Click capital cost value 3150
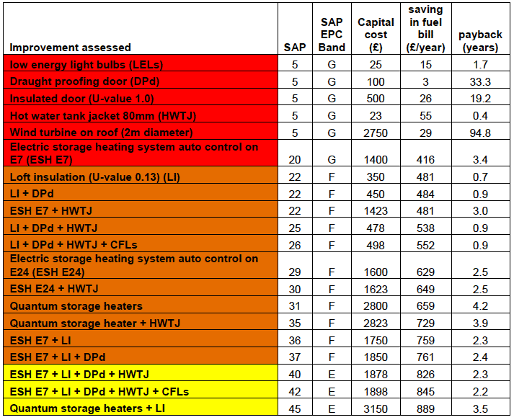 point(376,409)
